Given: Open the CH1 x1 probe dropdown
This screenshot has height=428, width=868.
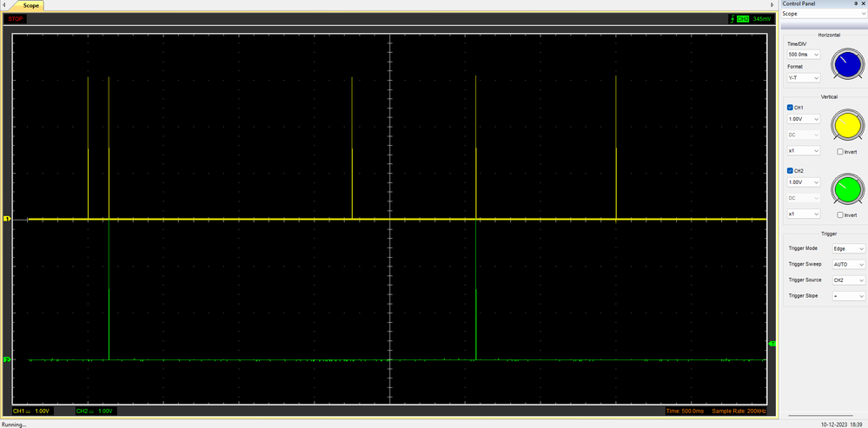Looking at the screenshot, I should (x=804, y=150).
